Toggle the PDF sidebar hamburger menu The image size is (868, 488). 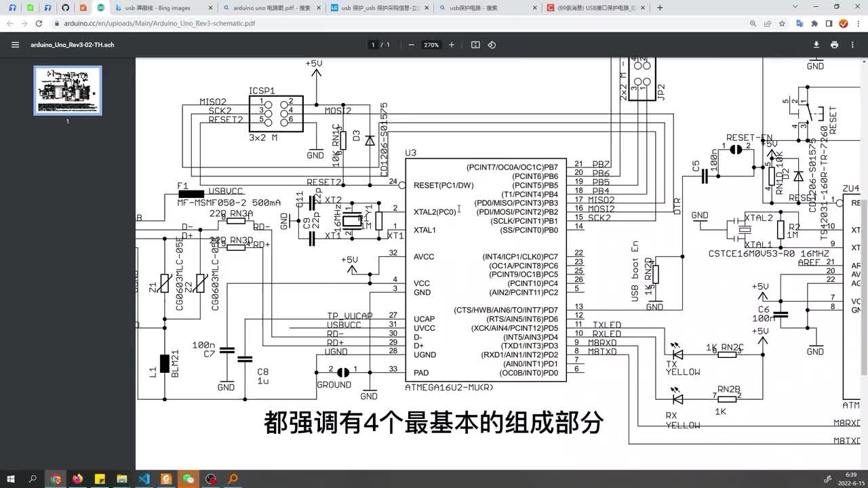point(15,45)
